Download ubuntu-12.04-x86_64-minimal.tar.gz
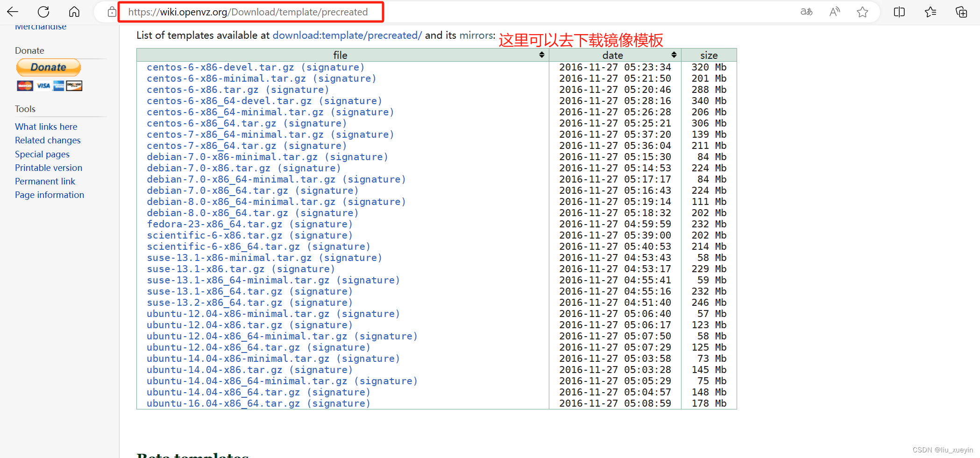Image resolution: width=980 pixels, height=458 pixels. tap(247, 336)
